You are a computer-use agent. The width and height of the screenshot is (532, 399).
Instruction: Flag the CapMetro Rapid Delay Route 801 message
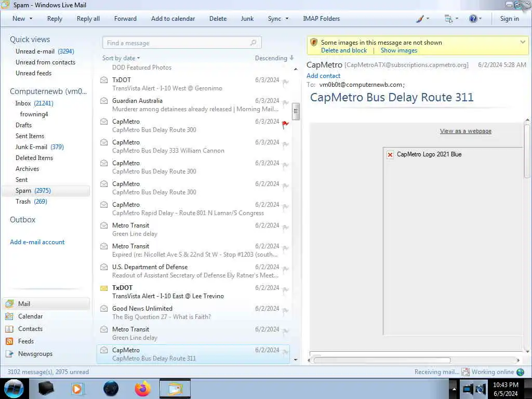click(x=285, y=207)
